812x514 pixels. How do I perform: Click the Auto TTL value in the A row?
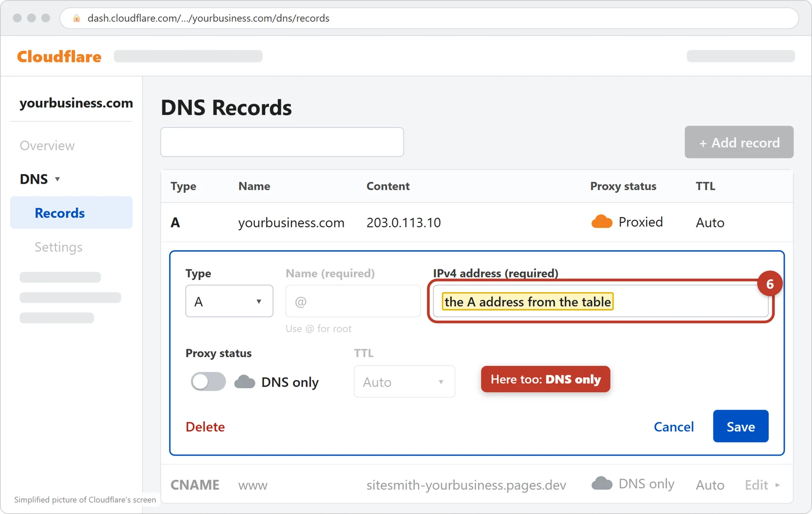click(710, 222)
